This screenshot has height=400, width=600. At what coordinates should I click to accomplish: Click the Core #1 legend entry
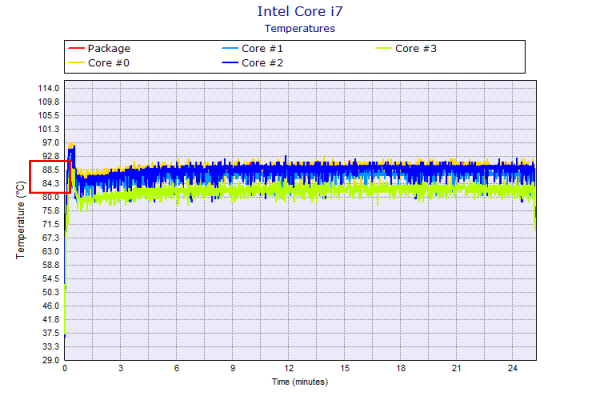(253, 49)
